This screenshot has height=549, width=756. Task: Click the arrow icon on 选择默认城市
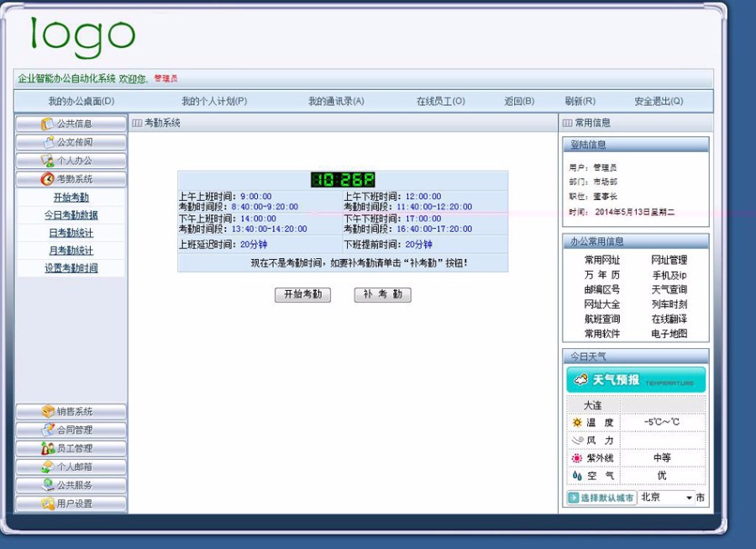[x=574, y=498]
